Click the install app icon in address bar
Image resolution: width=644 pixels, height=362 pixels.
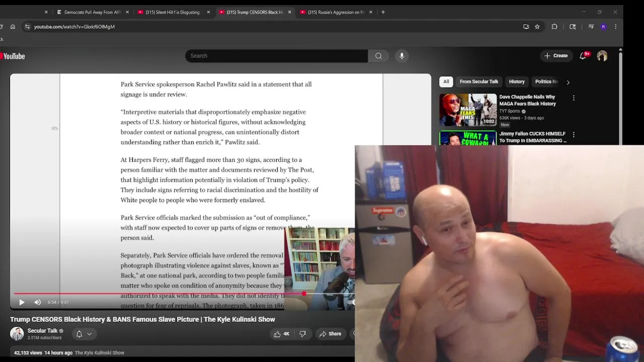tap(526, 27)
